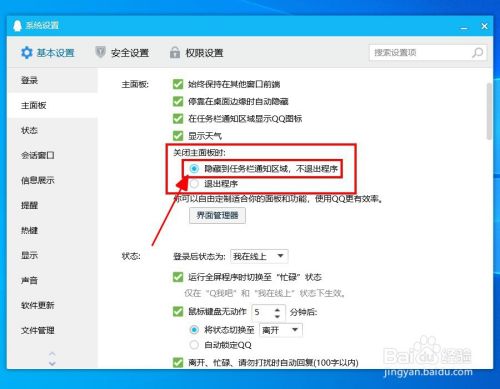Viewport: 500px width, 389px height.
Task: Click the sidebar up chevron arrow
Action: (x=52, y=354)
